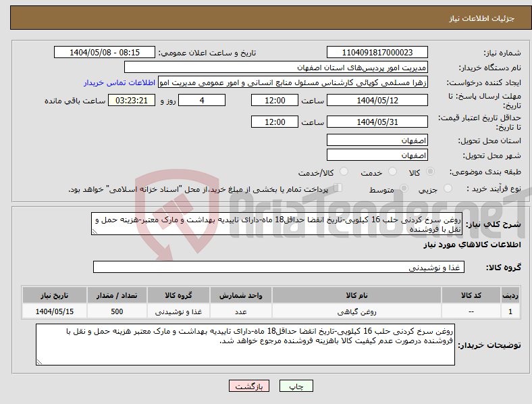Click the بازگشت back button
This screenshot has height=404, width=532.
[249, 386]
